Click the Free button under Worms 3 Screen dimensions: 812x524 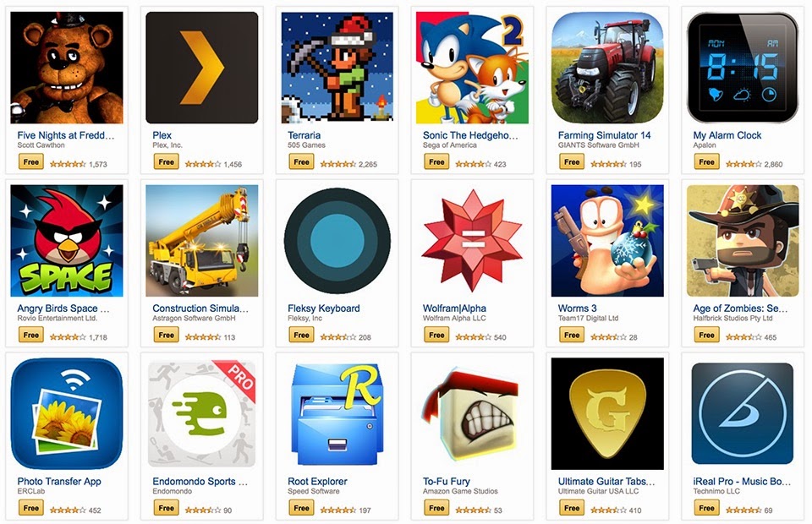[572, 336]
